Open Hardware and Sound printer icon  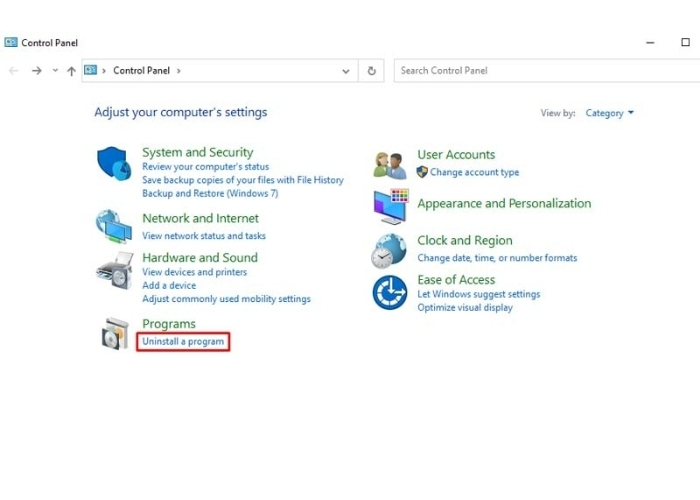pyautogui.click(x=115, y=271)
